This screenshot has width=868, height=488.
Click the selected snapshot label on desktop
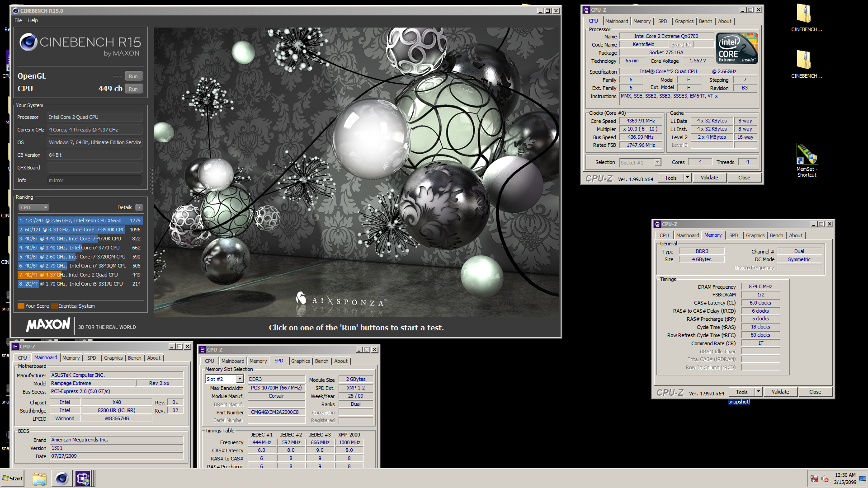[738, 402]
